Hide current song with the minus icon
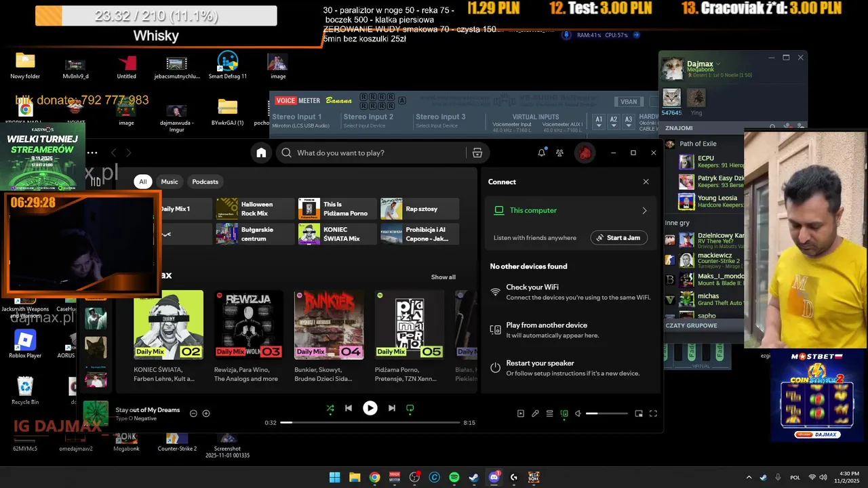The width and height of the screenshot is (868, 488). (193, 413)
